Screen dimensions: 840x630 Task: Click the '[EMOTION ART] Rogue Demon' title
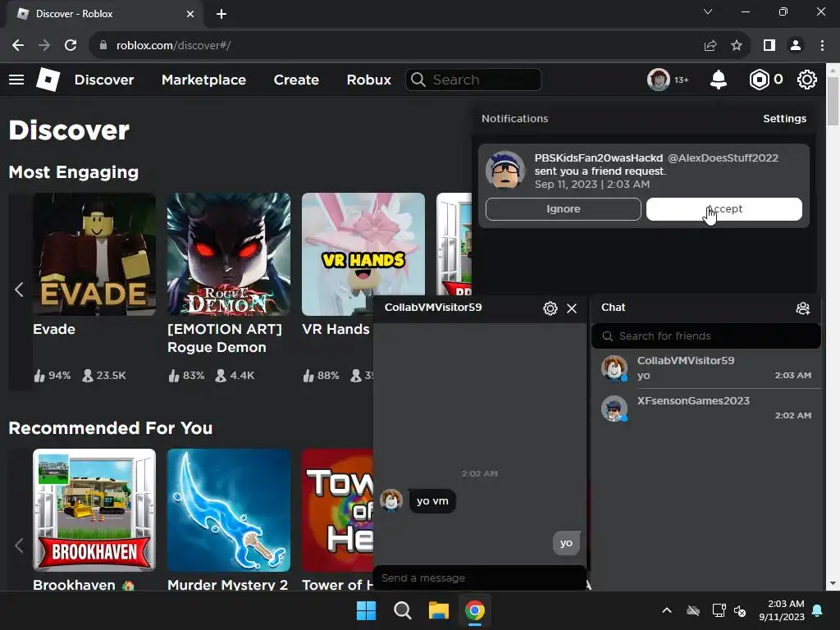[225, 338]
